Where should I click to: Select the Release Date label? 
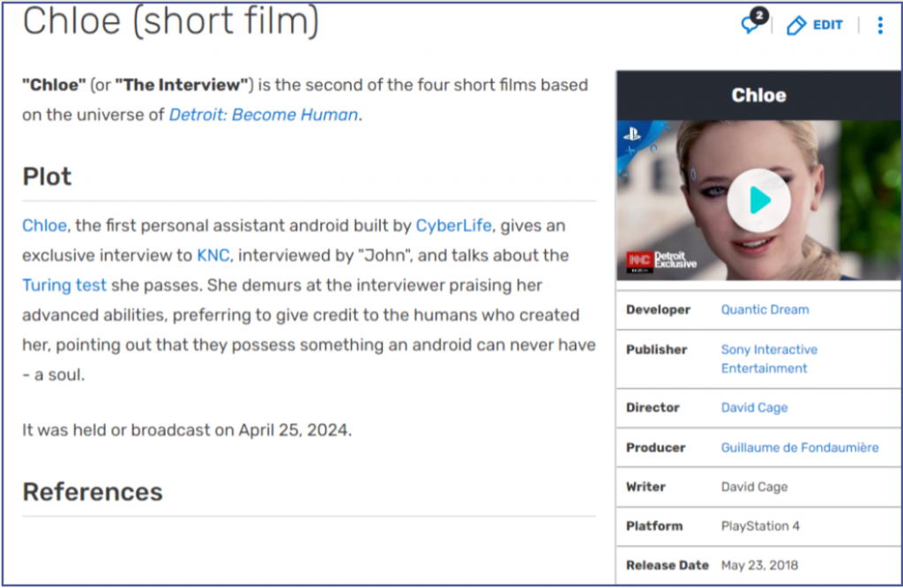click(668, 566)
